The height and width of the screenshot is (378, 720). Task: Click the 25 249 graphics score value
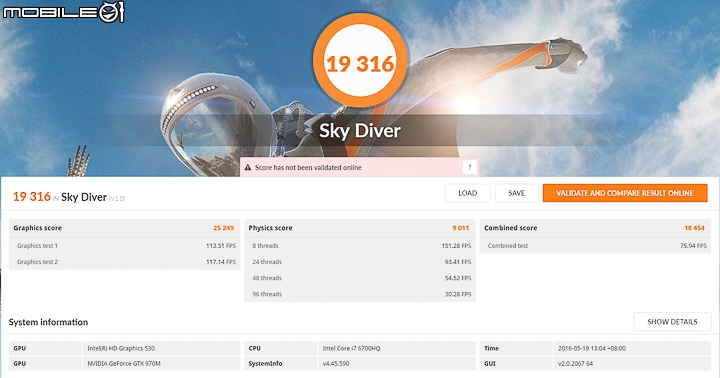click(x=224, y=228)
